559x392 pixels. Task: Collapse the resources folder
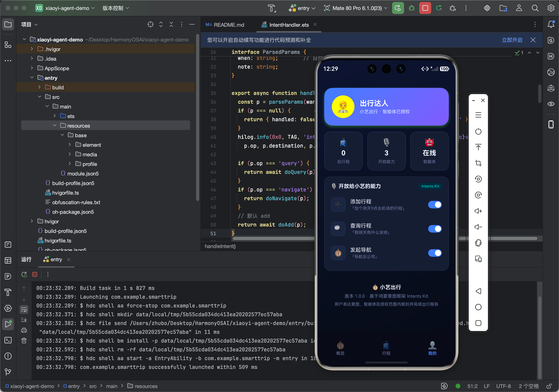tap(55, 125)
